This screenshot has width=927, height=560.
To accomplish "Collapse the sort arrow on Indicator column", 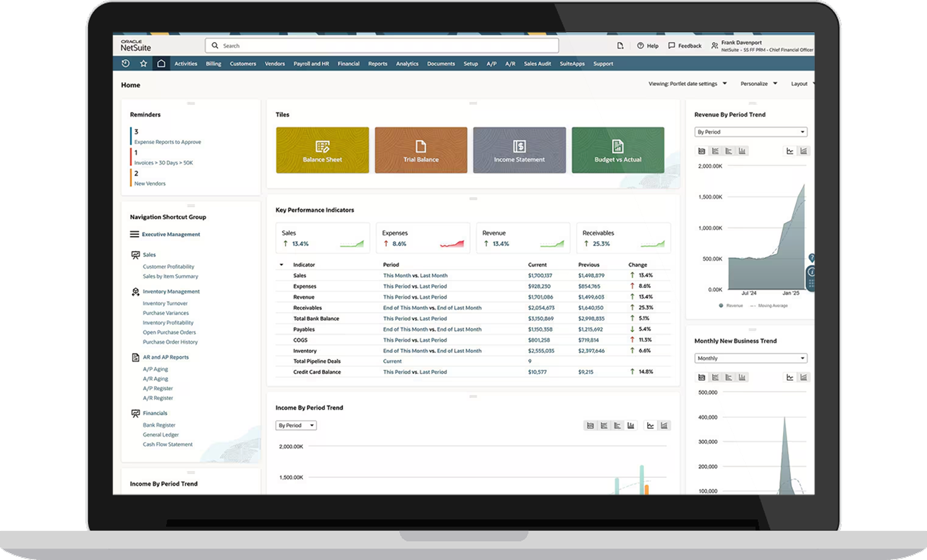I will click(281, 264).
